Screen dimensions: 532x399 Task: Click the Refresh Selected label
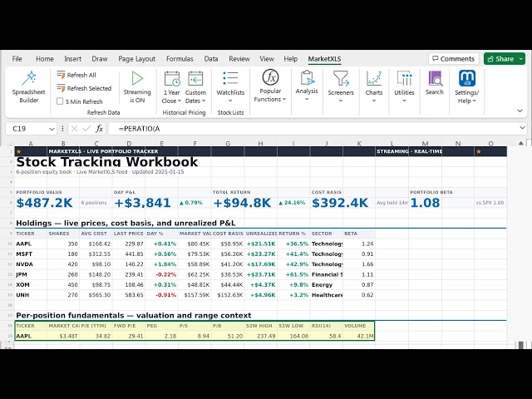point(89,88)
